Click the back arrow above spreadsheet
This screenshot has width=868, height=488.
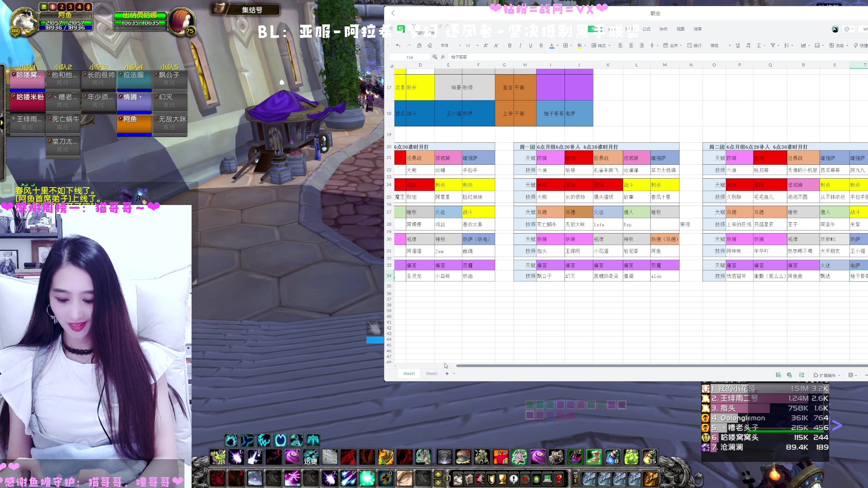point(393,13)
